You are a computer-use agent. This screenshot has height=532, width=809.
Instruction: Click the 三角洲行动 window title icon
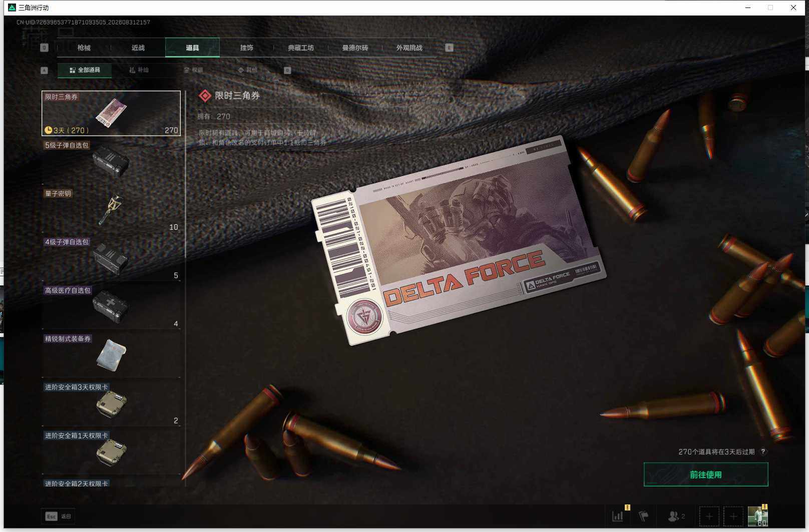[x=12, y=8]
